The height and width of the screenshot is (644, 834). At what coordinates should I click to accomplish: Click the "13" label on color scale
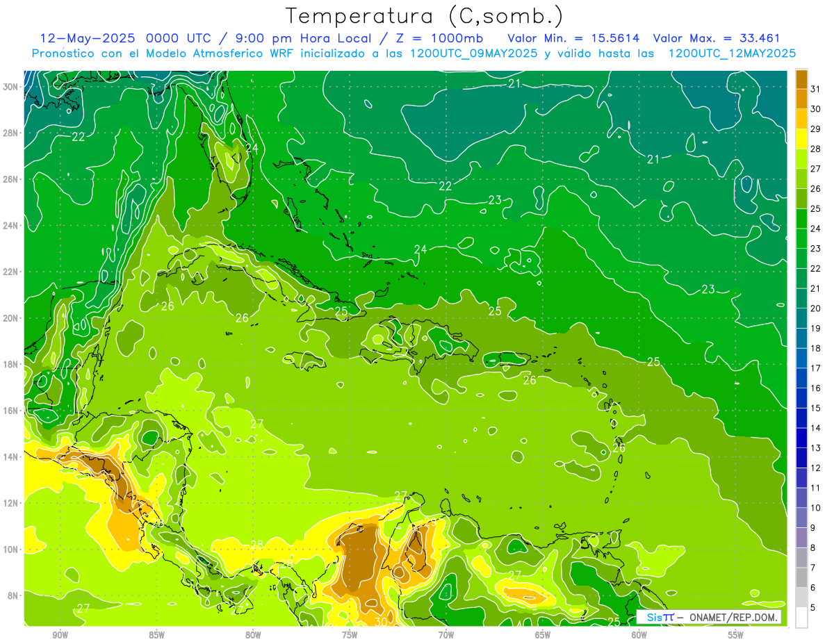(816, 448)
